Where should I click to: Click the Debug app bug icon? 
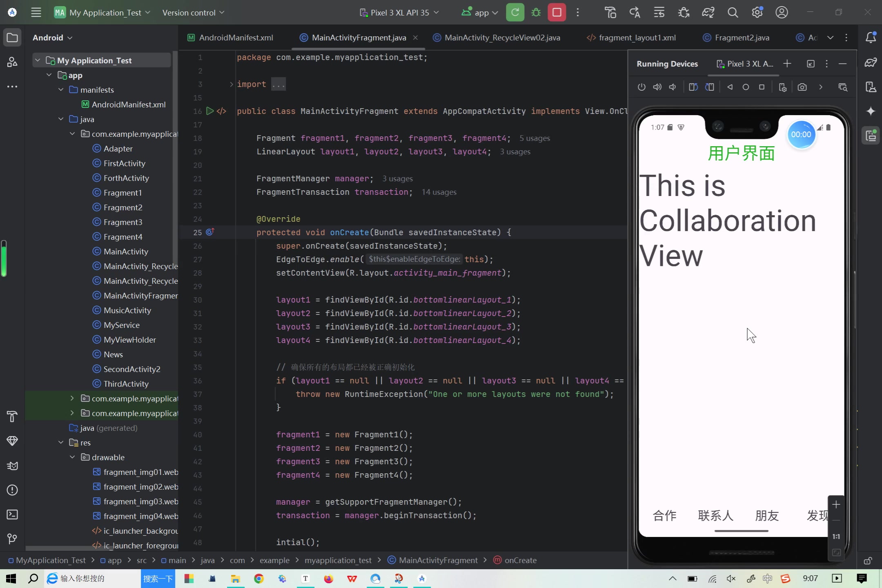(536, 12)
